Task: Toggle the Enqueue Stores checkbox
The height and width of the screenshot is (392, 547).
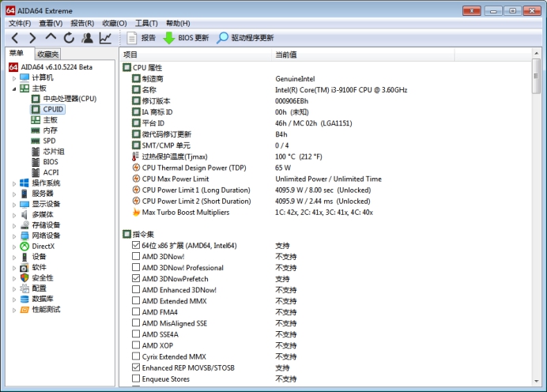Action: 136,379
